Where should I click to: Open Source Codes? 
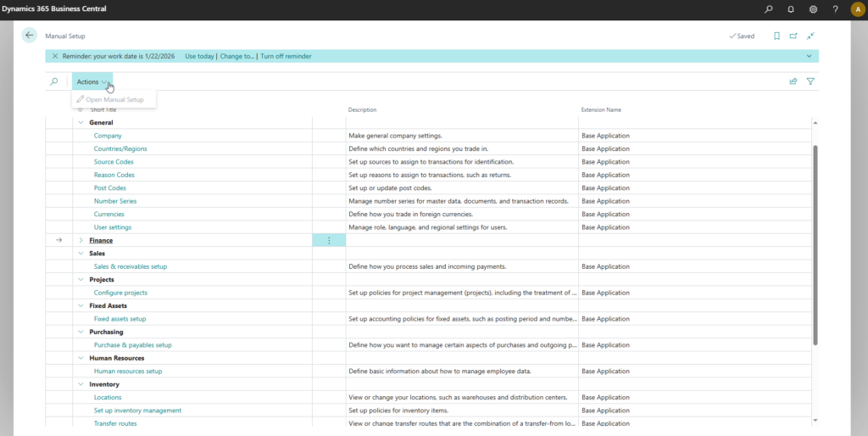[114, 162]
